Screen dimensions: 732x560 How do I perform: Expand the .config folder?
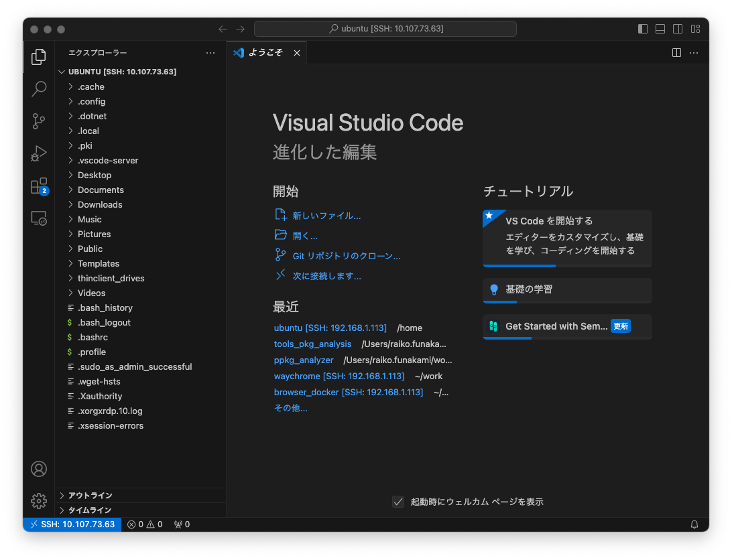tap(140, 101)
